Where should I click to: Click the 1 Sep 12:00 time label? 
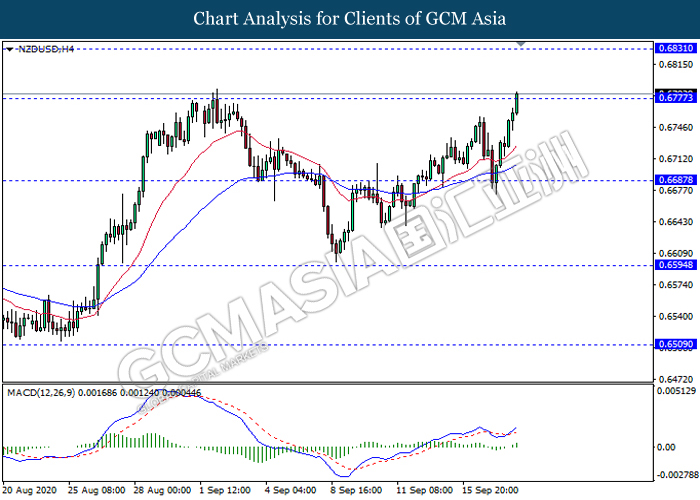(225, 490)
